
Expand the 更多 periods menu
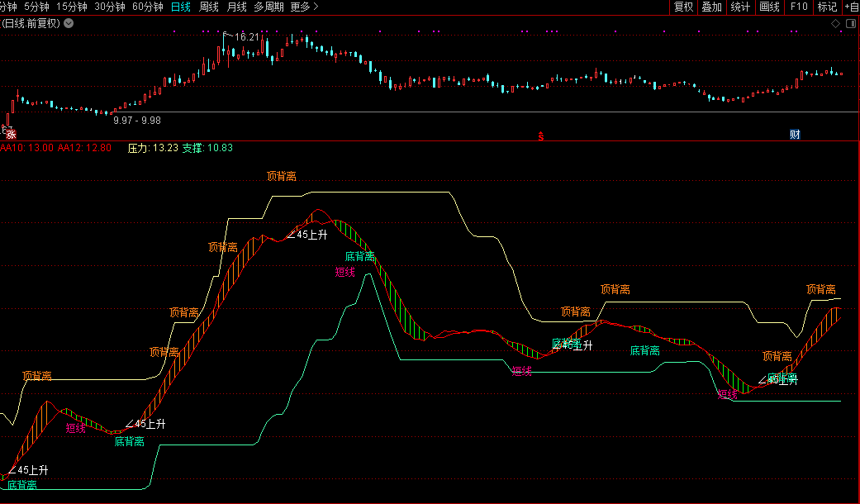(x=304, y=7)
